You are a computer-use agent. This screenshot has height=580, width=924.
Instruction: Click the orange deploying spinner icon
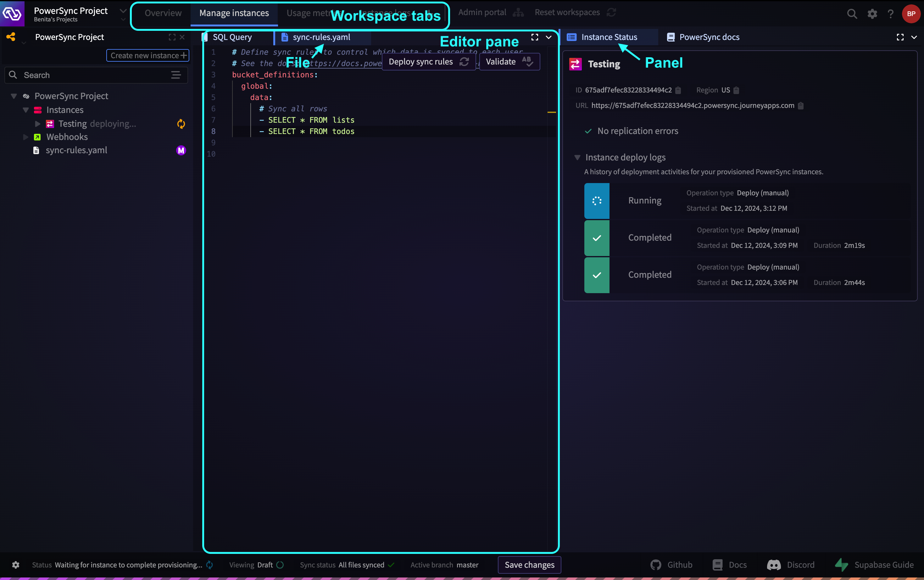point(181,124)
